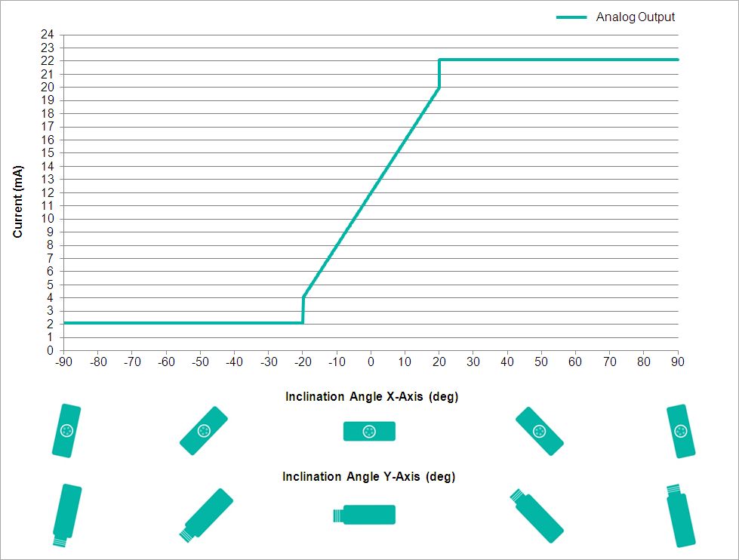Click the 20 label on the angle axis
This screenshot has height=560, width=739.
[439, 362]
